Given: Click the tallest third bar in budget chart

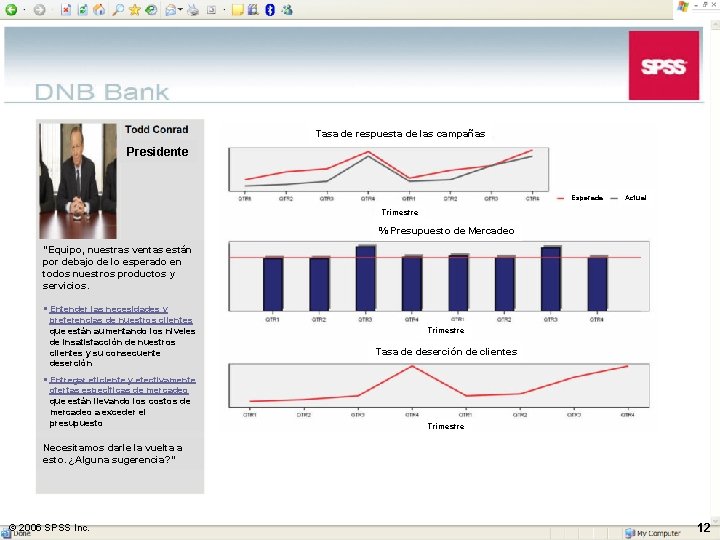Looking at the screenshot, I should [366, 278].
